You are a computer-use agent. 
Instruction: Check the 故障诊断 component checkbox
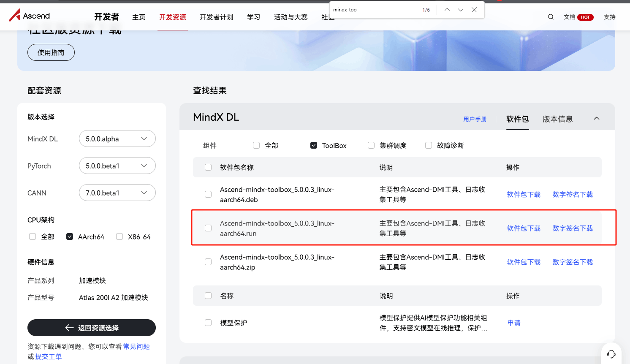tap(429, 145)
